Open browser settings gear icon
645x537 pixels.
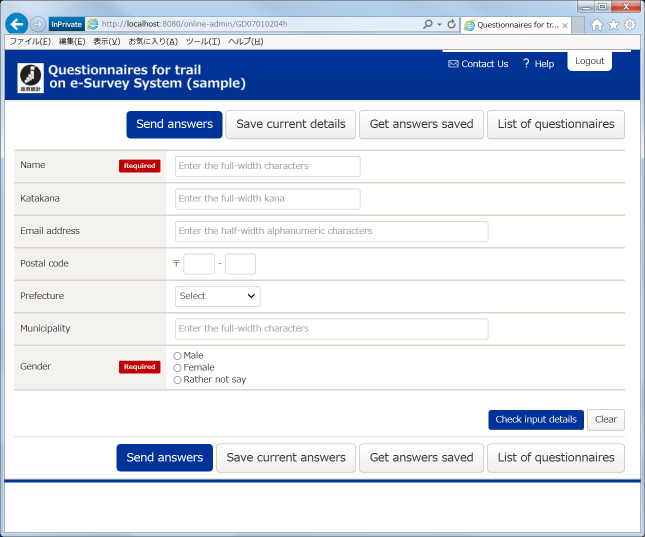pos(630,25)
